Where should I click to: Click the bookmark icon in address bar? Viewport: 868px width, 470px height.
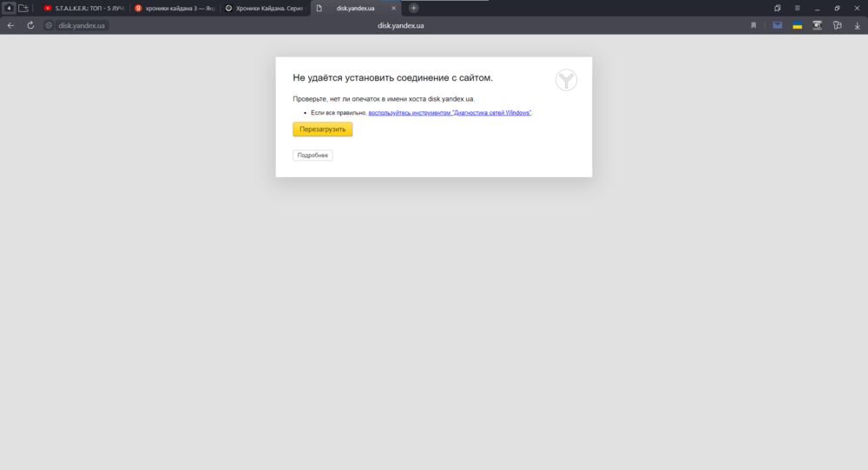point(753,25)
